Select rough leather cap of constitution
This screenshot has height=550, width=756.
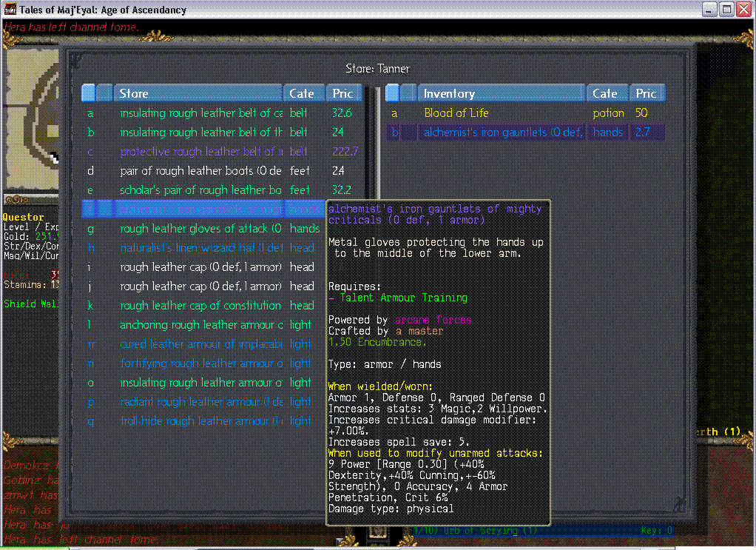(x=204, y=306)
